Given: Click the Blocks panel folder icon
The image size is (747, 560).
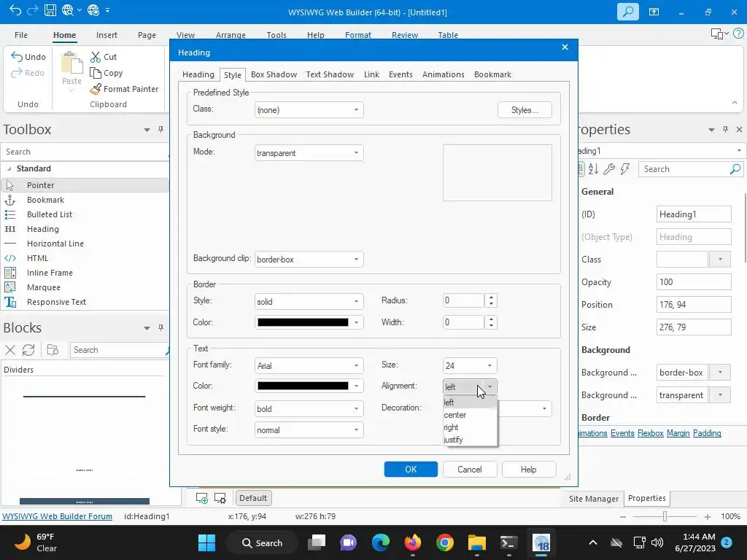Looking at the screenshot, I should [53, 350].
